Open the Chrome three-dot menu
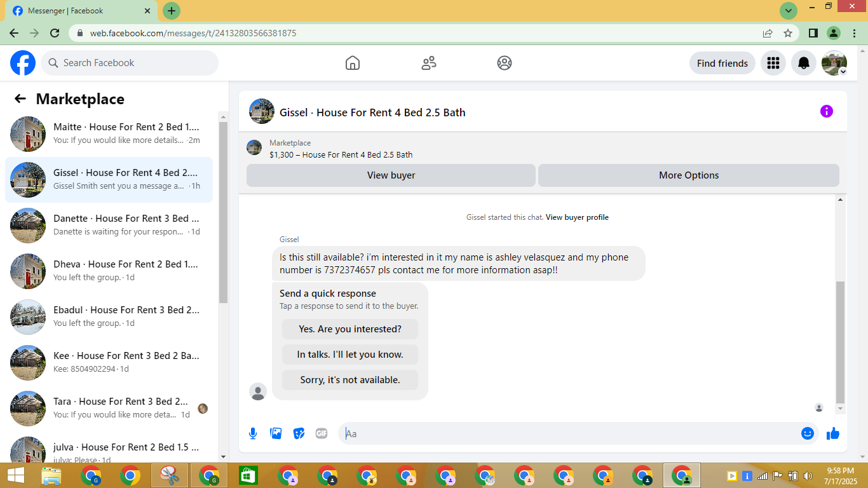 point(853,33)
